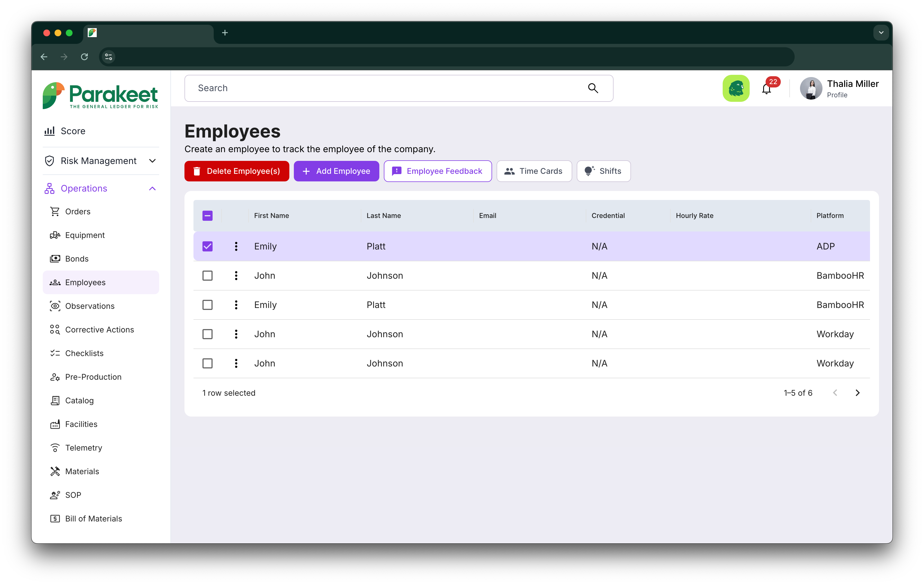The width and height of the screenshot is (924, 585).
Task: Open the green parakeet assistant icon
Action: point(736,88)
